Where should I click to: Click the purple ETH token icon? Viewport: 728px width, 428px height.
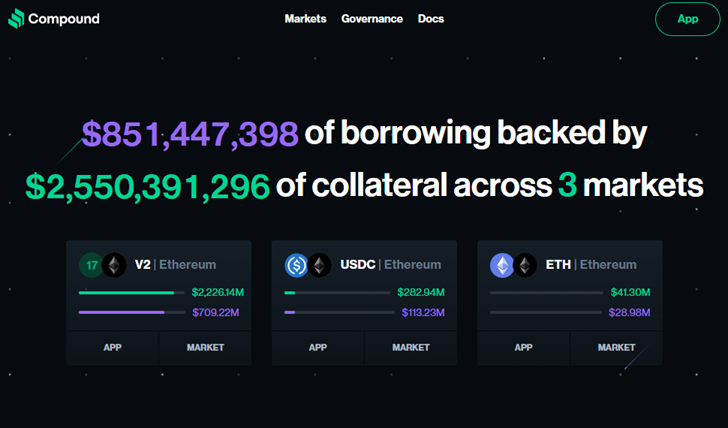(502, 265)
